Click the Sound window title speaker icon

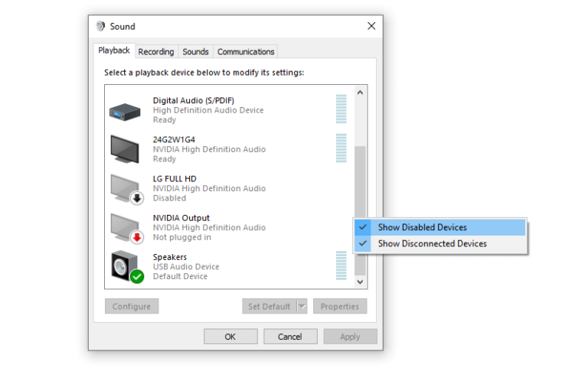[100, 26]
